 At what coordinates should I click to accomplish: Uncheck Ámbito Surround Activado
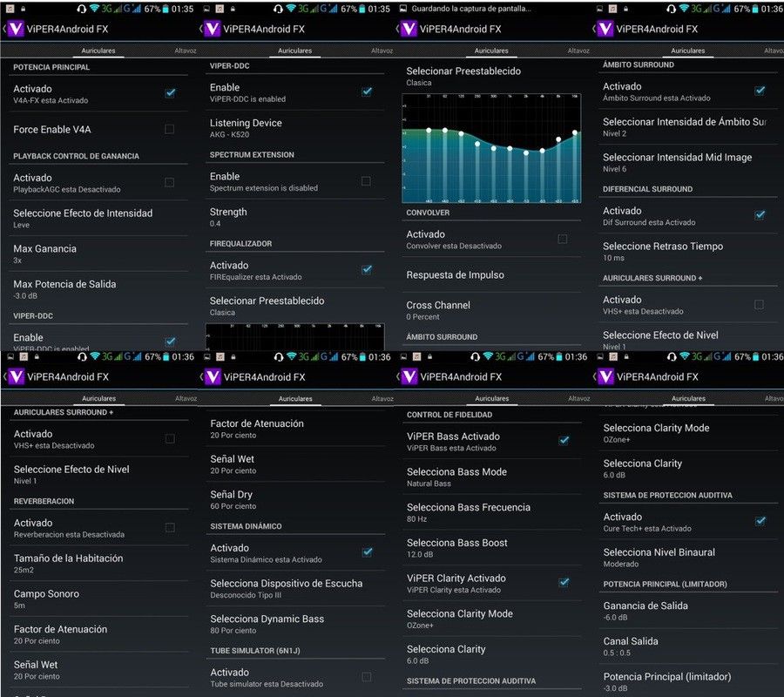(x=760, y=91)
